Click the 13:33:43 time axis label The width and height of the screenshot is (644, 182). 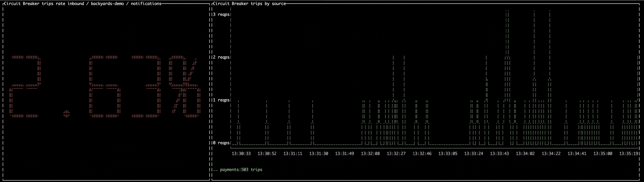[500, 154]
